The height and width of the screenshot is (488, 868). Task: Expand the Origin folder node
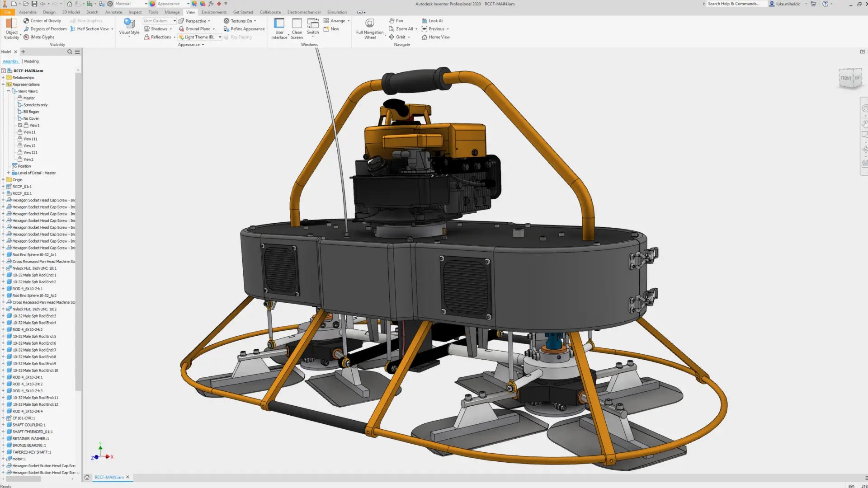click(3, 179)
